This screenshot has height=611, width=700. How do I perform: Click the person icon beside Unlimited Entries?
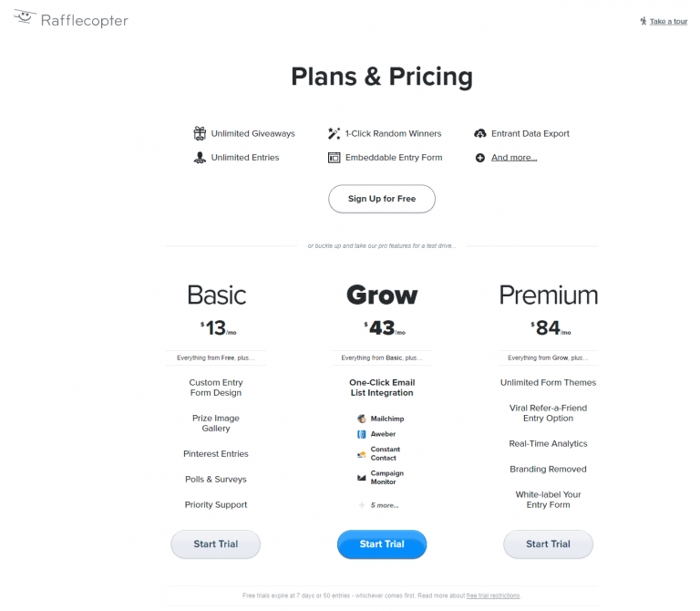click(x=200, y=158)
